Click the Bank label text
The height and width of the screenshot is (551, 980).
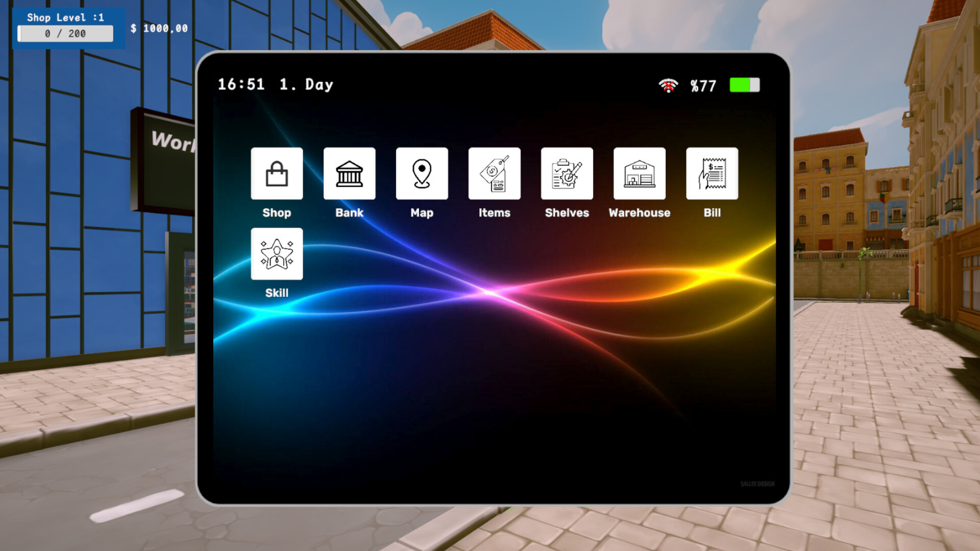point(349,213)
